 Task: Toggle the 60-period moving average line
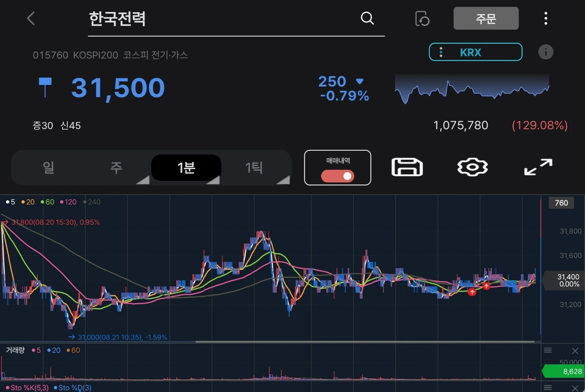pyautogui.click(x=48, y=202)
